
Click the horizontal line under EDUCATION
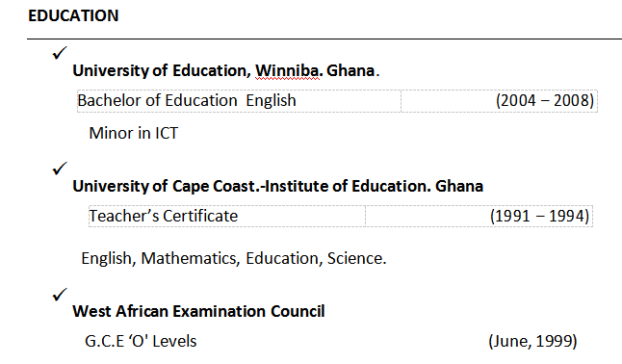coord(324,39)
